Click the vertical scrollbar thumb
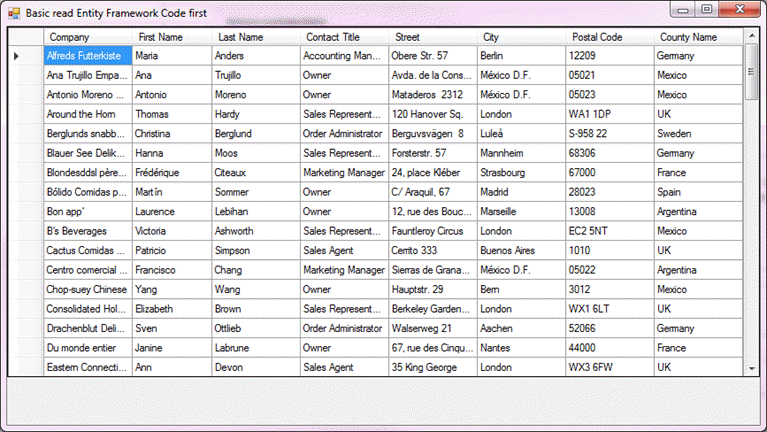The image size is (767, 432). [x=752, y=72]
